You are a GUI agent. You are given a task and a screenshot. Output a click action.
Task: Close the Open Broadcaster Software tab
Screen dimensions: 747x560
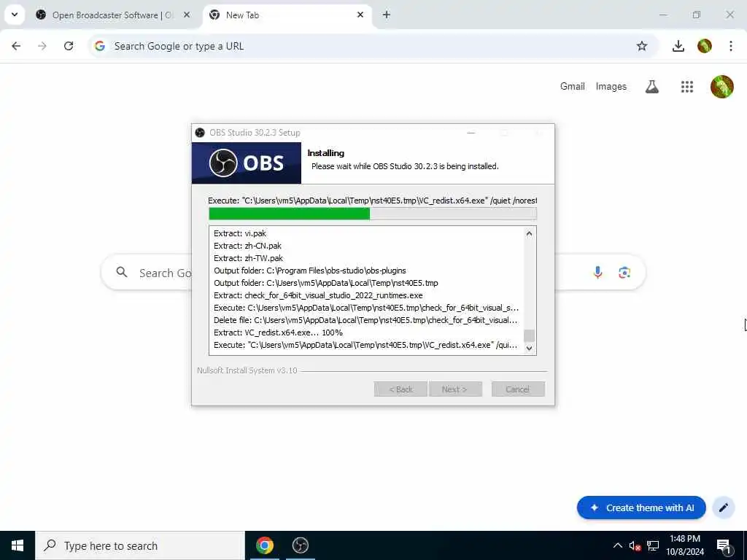pos(187,15)
